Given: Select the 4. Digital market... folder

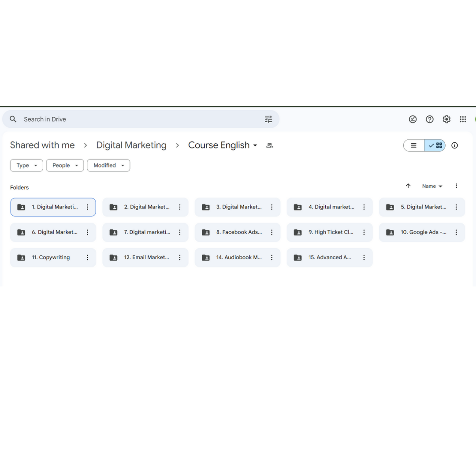Looking at the screenshot, I should 330,207.
